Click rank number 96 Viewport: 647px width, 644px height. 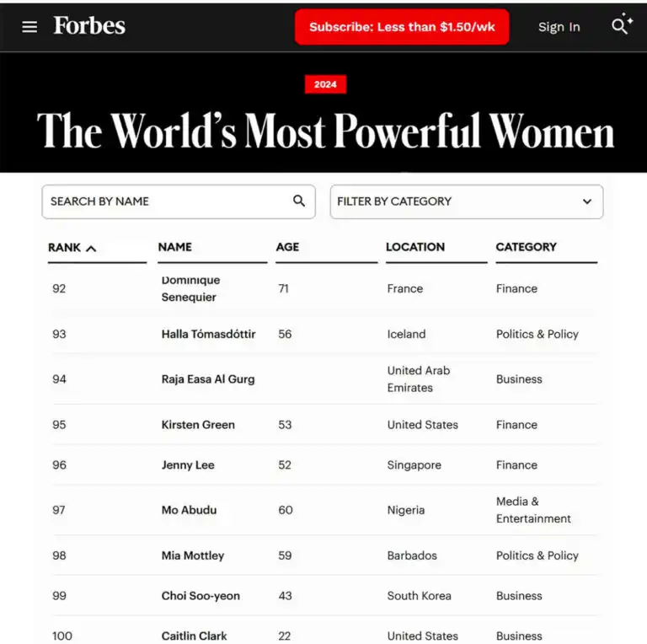coord(59,464)
